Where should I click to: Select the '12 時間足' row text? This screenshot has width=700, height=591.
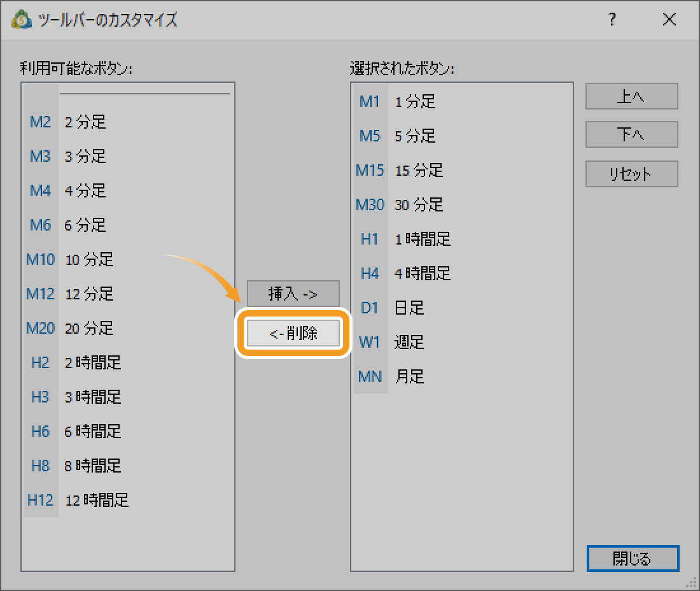[x=97, y=501]
